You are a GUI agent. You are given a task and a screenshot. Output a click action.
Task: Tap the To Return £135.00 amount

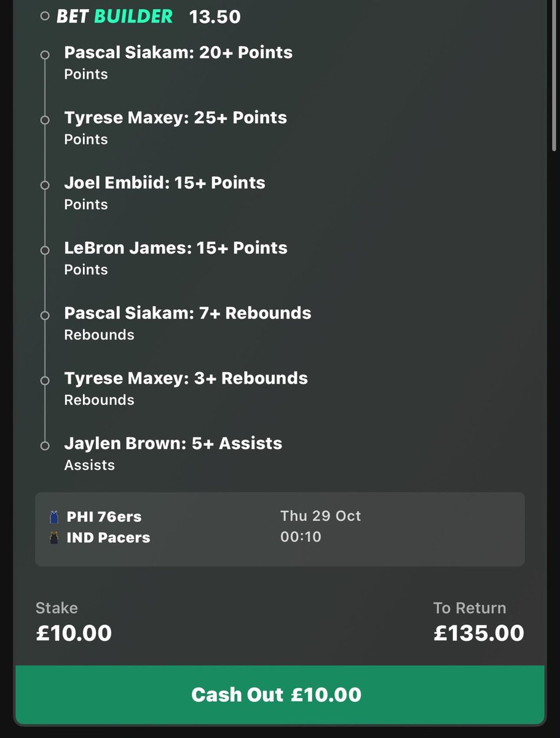pos(479,633)
